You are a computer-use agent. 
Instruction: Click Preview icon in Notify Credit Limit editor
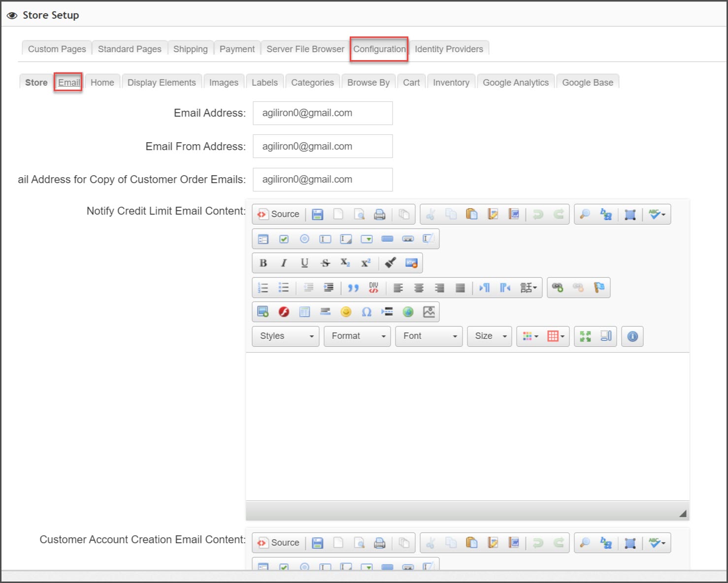[359, 214]
